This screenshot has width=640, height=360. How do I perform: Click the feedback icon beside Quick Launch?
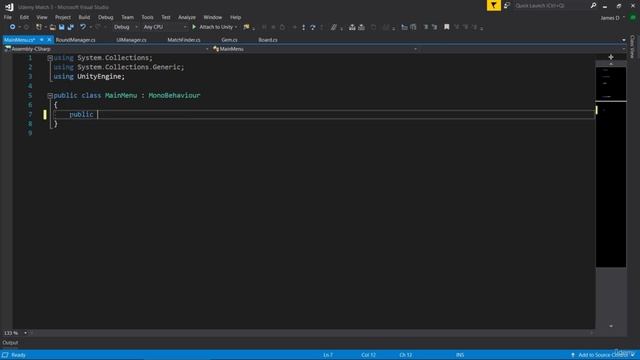tap(507, 6)
